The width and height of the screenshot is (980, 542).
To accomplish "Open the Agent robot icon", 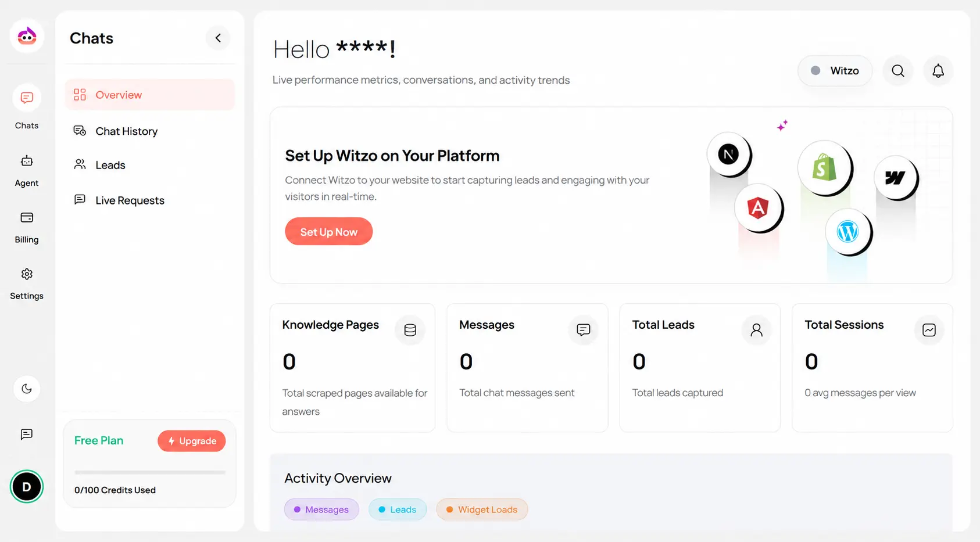I will 27,161.
